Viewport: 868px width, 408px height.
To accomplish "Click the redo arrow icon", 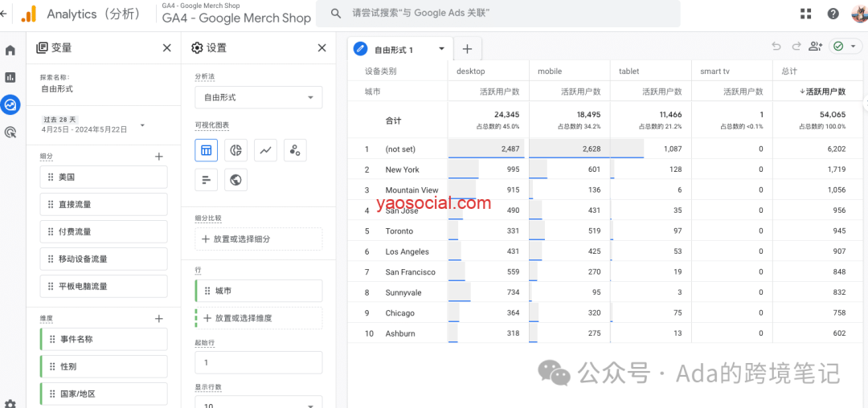I will [x=796, y=47].
